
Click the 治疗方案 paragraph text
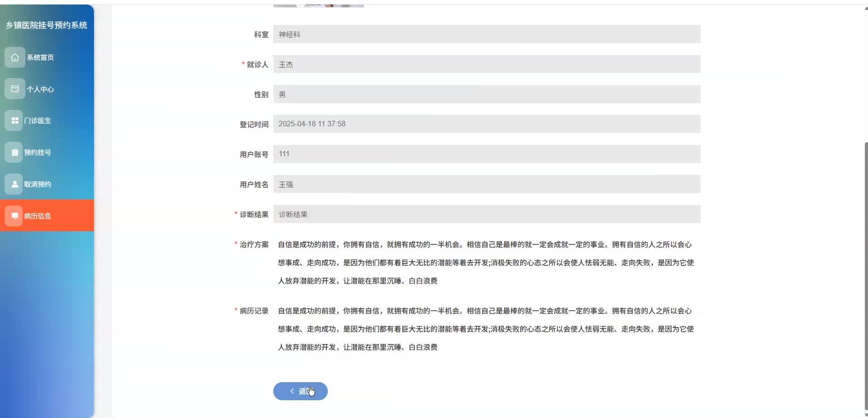coord(486,263)
